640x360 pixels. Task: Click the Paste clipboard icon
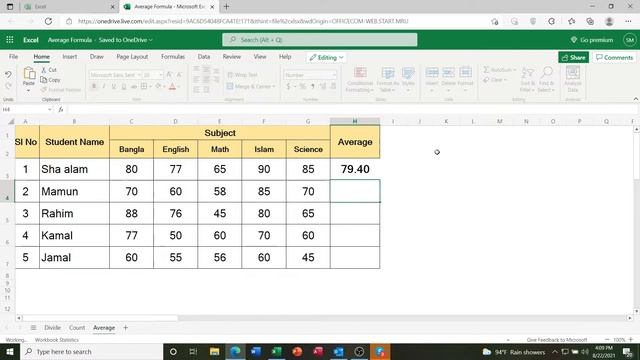pyautogui.click(x=29, y=74)
